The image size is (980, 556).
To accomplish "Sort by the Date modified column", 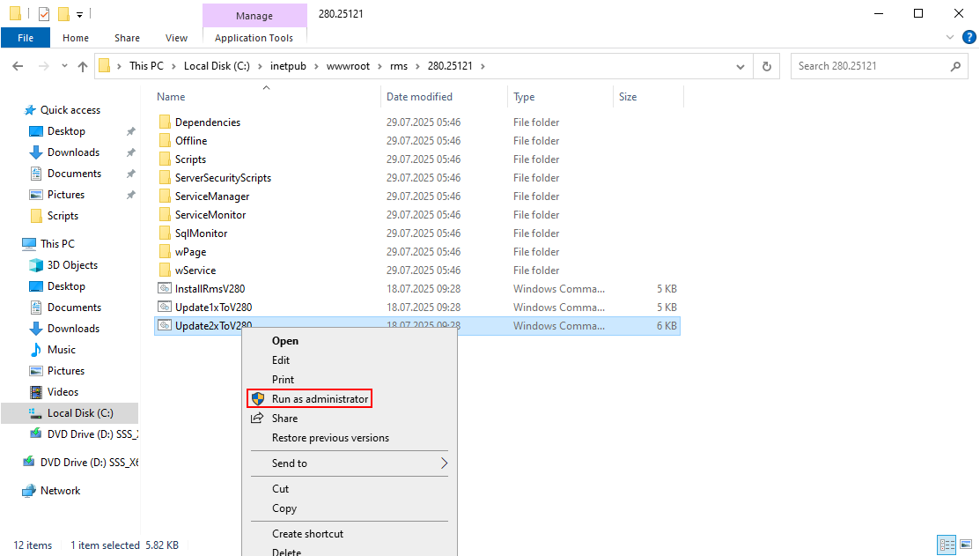I will pos(419,97).
